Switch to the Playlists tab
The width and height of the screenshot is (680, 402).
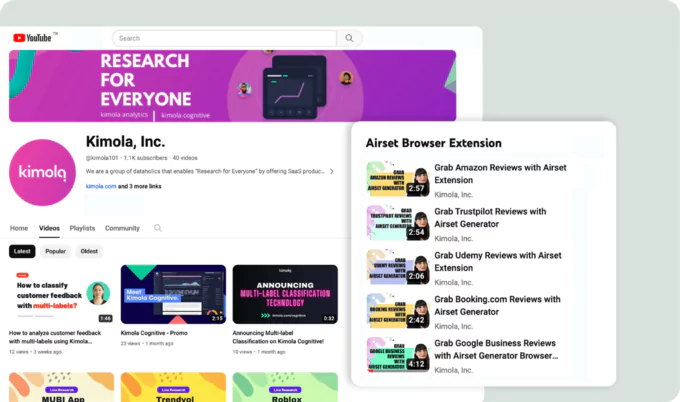click(x=82, y=228)
